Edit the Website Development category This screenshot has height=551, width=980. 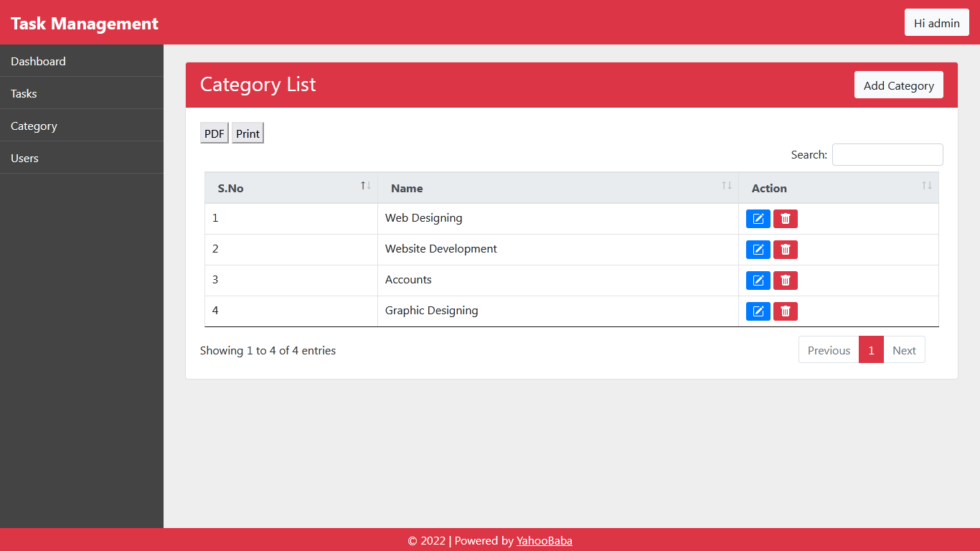(758, 250)
